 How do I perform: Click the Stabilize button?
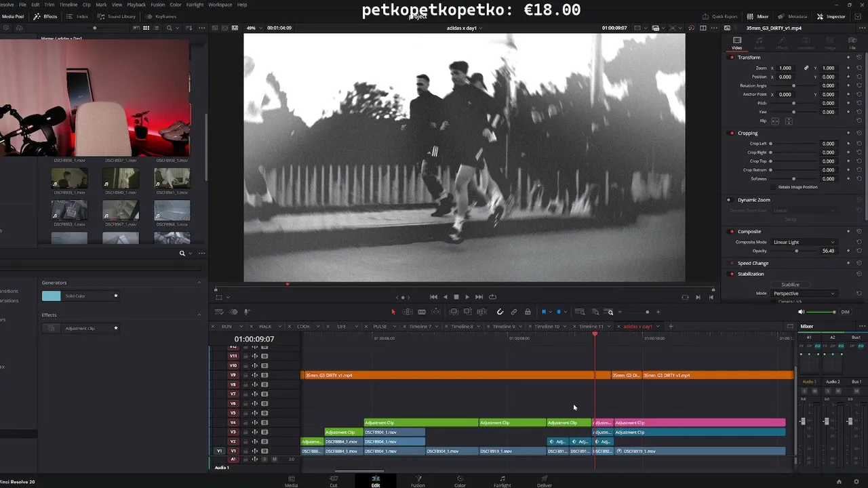[790, 285]
